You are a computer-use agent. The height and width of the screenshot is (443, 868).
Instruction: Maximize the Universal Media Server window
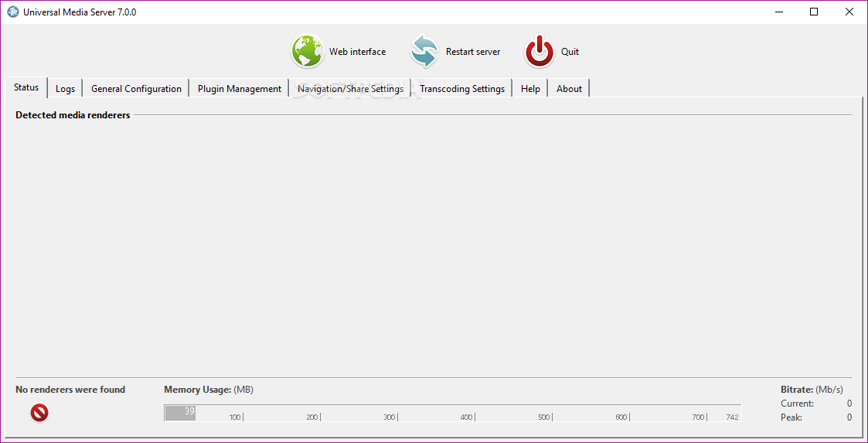pyautogui.click(x=814, y=12)
